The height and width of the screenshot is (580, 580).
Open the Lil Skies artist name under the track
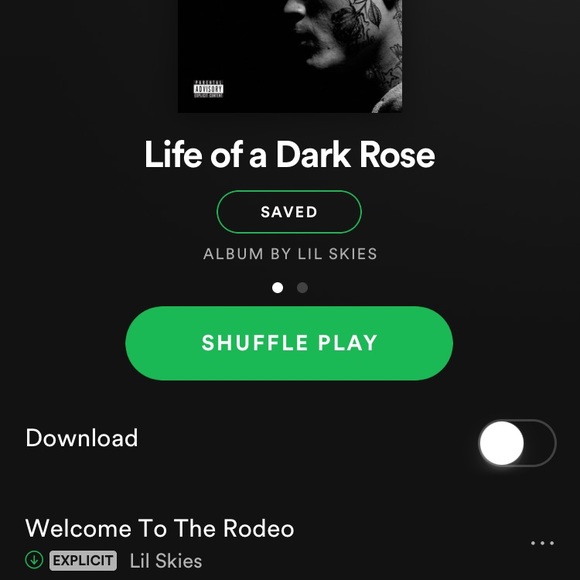click(166, 561)
